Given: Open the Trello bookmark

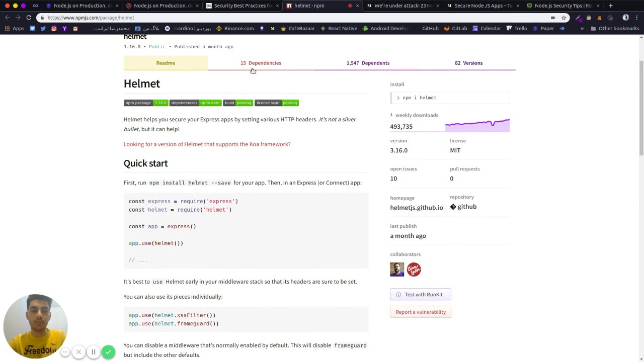Looking at the screenshot, I should [x=517, y=29].
